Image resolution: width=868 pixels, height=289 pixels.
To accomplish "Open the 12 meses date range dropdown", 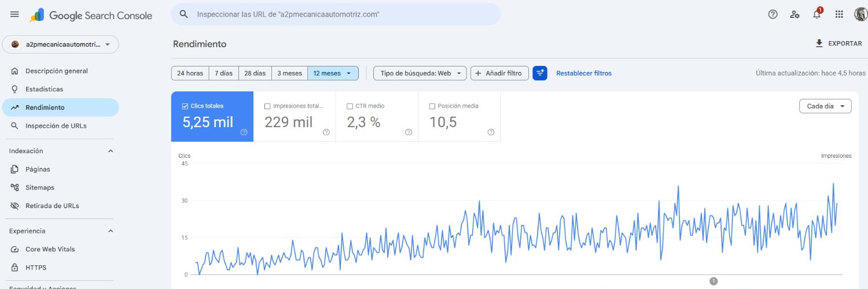I will tap(333, 73).
